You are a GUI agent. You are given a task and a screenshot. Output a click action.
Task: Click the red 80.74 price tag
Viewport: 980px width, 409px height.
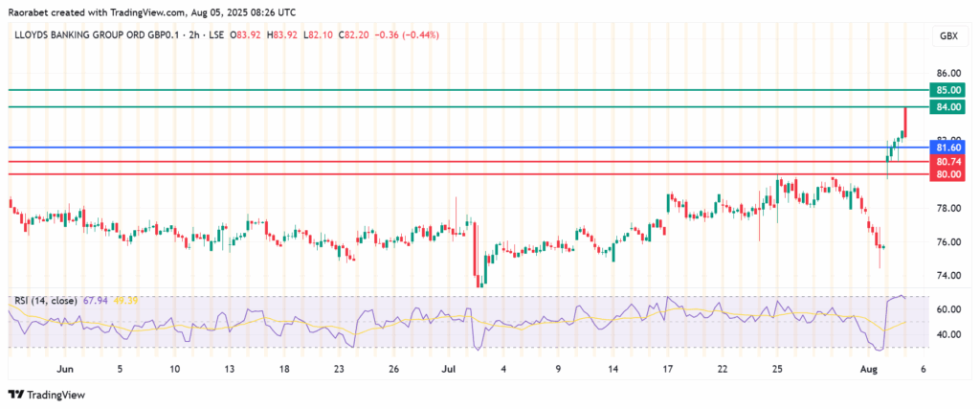947,162
